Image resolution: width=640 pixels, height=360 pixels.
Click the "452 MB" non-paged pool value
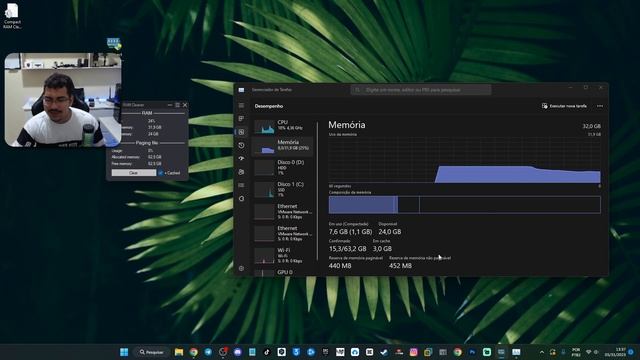(400, 266)
